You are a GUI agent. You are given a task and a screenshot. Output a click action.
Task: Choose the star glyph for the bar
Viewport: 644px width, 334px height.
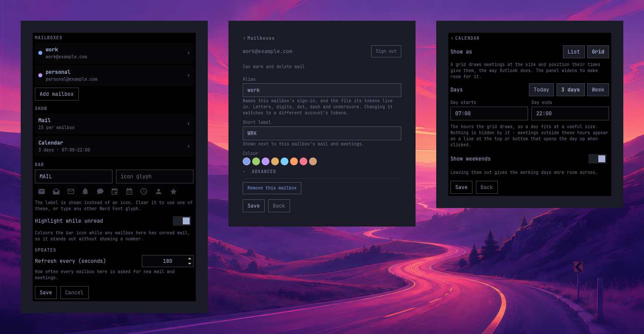click(x=173, y=192)
